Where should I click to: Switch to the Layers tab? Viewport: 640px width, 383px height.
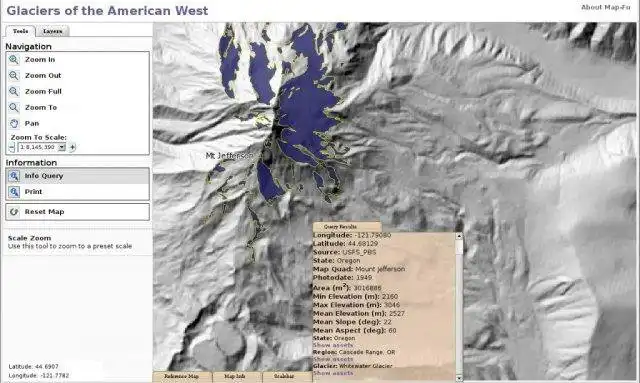click(53, 31)
